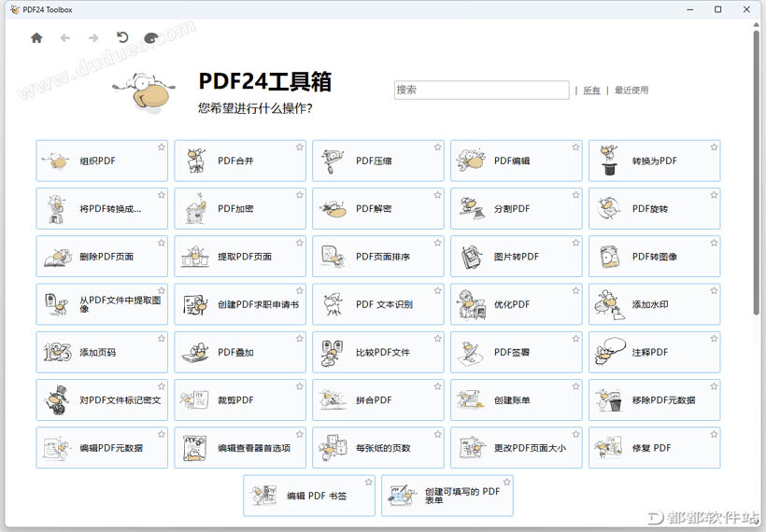
Task: Open the 编辑PDF元数据 tool
Action: (102, 448)
